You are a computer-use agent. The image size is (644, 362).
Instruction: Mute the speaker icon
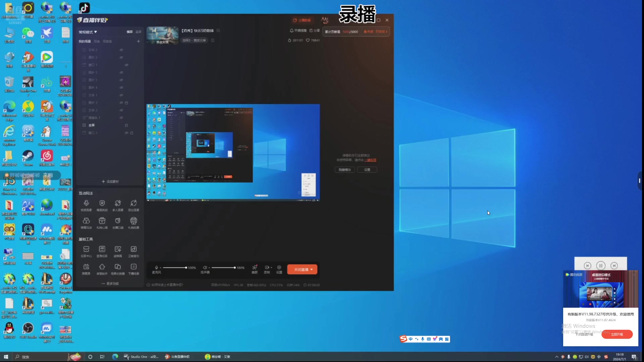205,267
